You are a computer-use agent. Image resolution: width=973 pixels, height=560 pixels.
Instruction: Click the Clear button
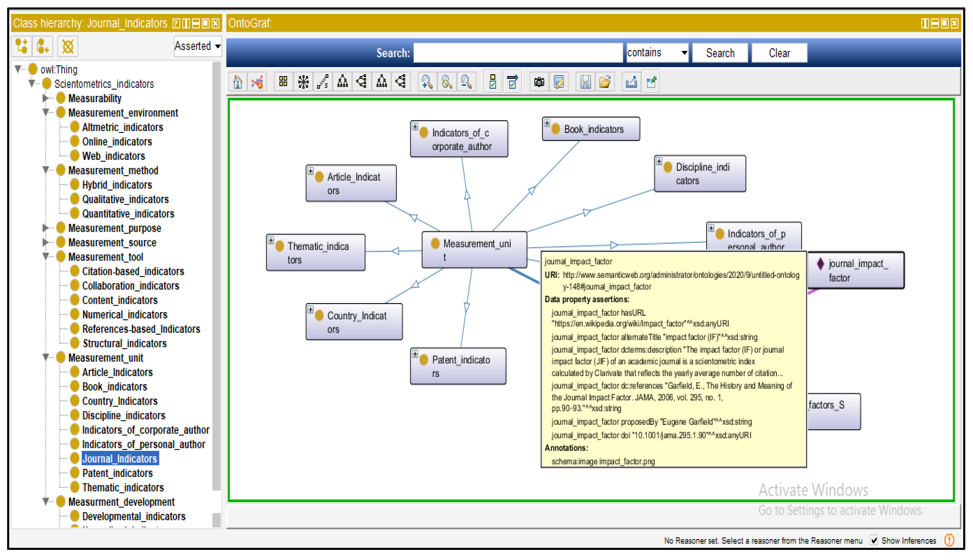[x=779, y=53]
